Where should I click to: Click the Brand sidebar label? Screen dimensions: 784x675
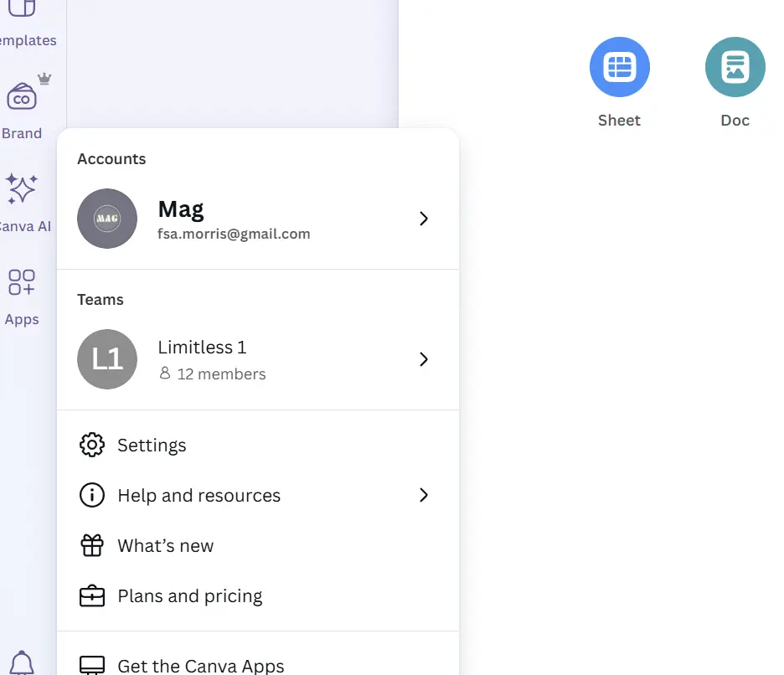22,133
